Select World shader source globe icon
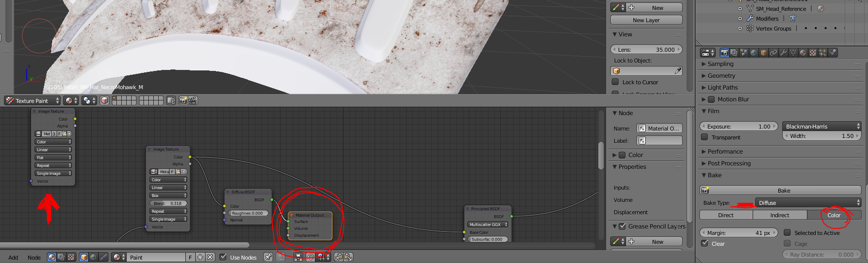 pos(93,257)
